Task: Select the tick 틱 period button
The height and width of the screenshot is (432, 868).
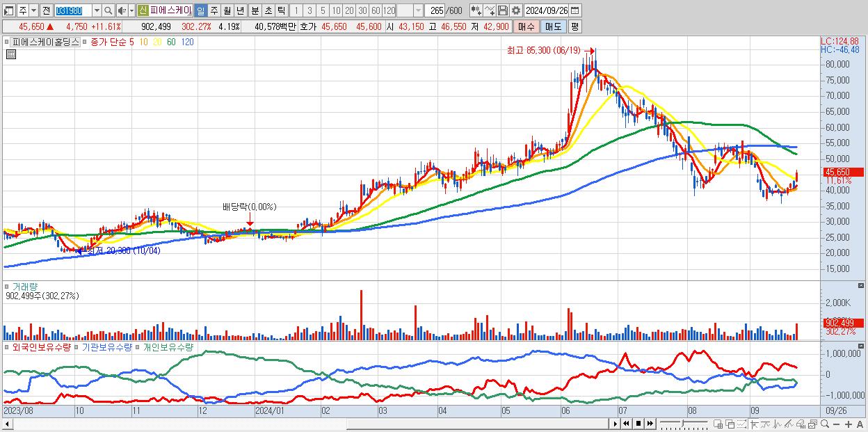Action: pyautogui.click(x=281, y=10)
